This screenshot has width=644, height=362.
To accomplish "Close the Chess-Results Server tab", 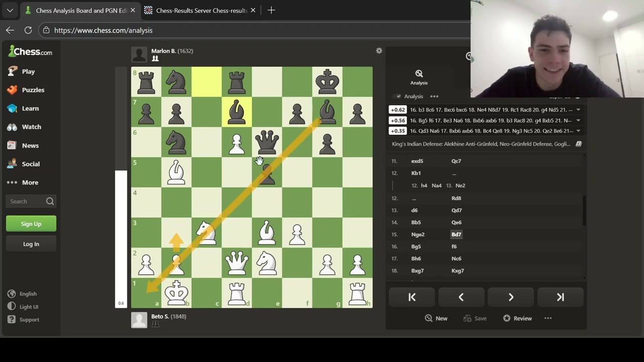I will click(253, 10).
